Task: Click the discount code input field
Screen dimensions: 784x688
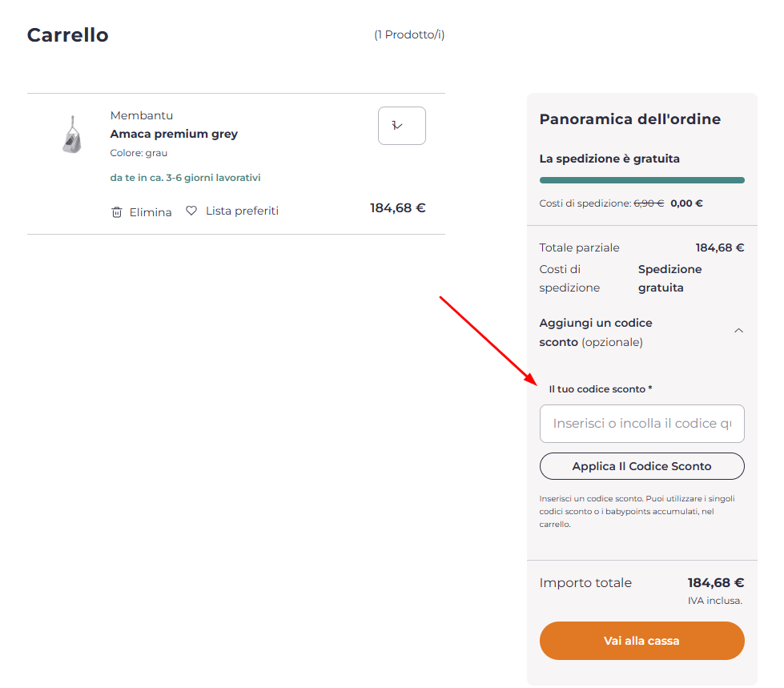Action: tap(641, 424)
